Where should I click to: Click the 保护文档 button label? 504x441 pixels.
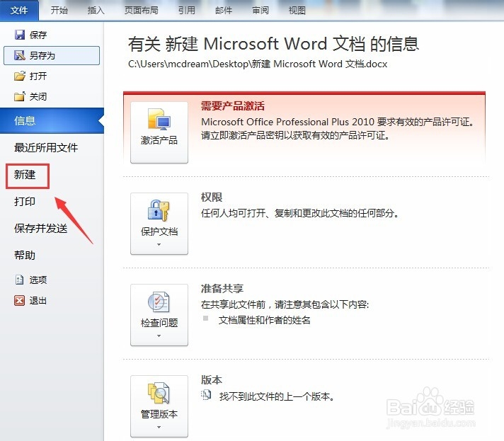pos(159,231)
